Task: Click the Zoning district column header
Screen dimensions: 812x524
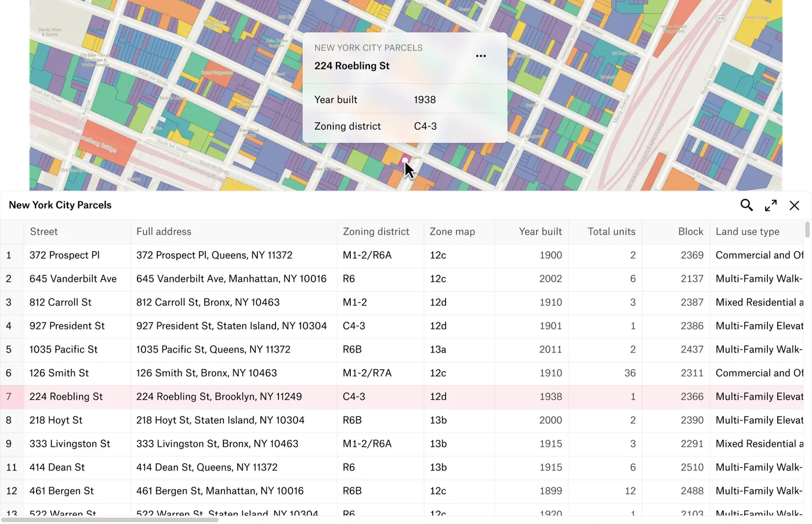Action: pos(380,232)
